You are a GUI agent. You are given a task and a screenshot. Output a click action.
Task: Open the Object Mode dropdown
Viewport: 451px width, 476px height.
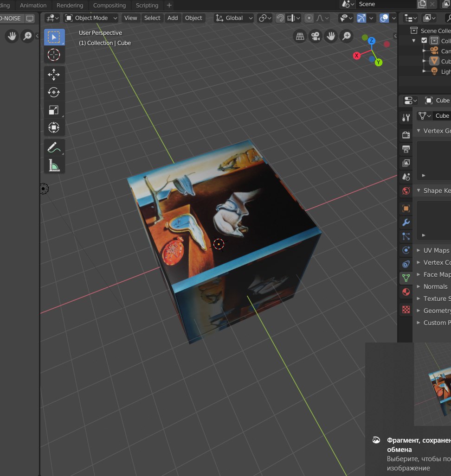91,18
